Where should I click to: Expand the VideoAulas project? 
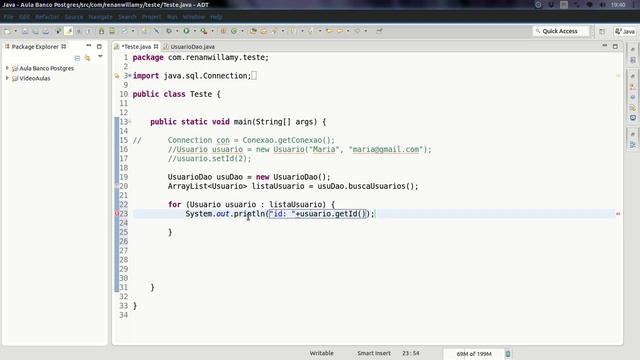[x=7, y=78]
